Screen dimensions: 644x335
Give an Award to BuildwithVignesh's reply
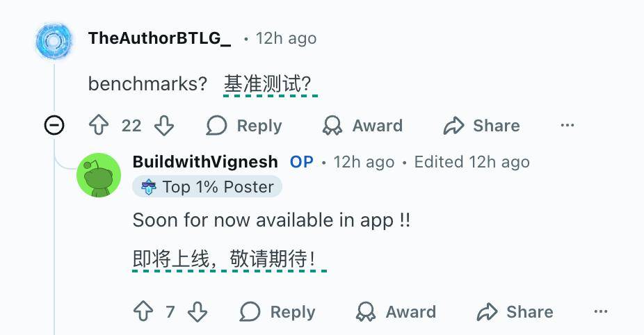(396, 311)
